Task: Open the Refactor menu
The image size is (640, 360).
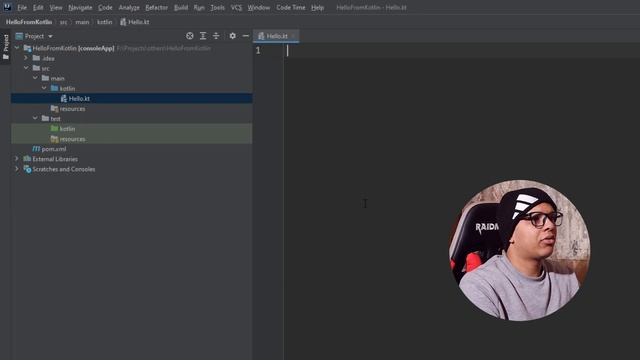Action: 156,7
